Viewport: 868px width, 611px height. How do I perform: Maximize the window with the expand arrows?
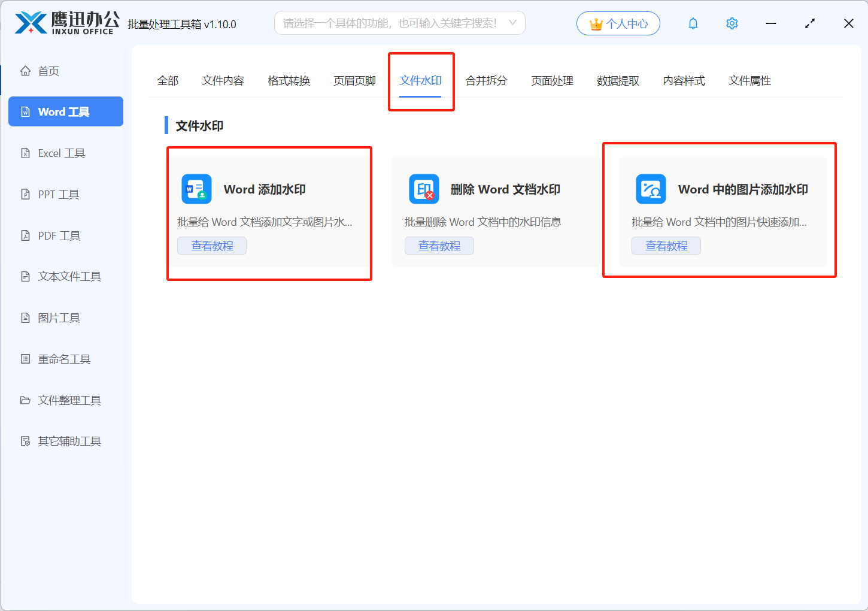[x=810, y=23]
